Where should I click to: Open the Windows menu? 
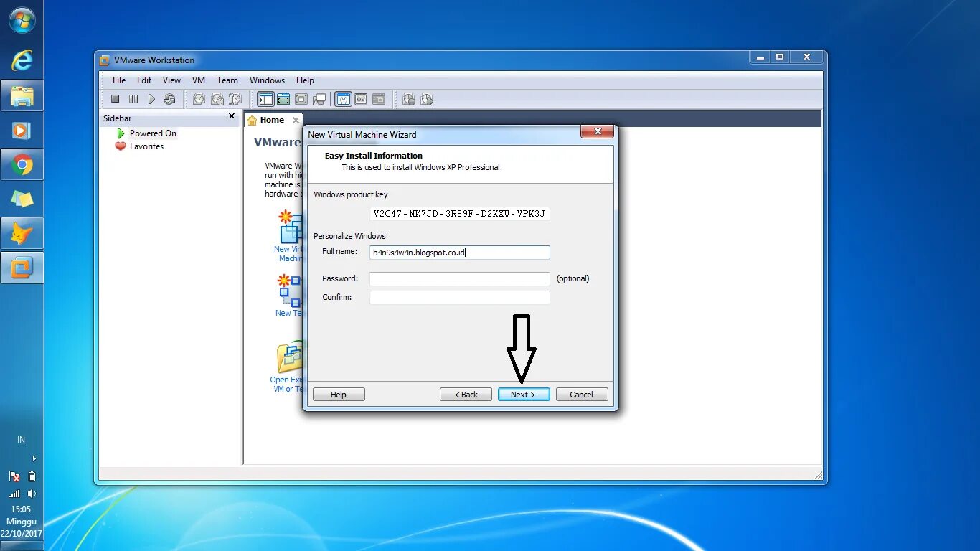tap(267, 80)
